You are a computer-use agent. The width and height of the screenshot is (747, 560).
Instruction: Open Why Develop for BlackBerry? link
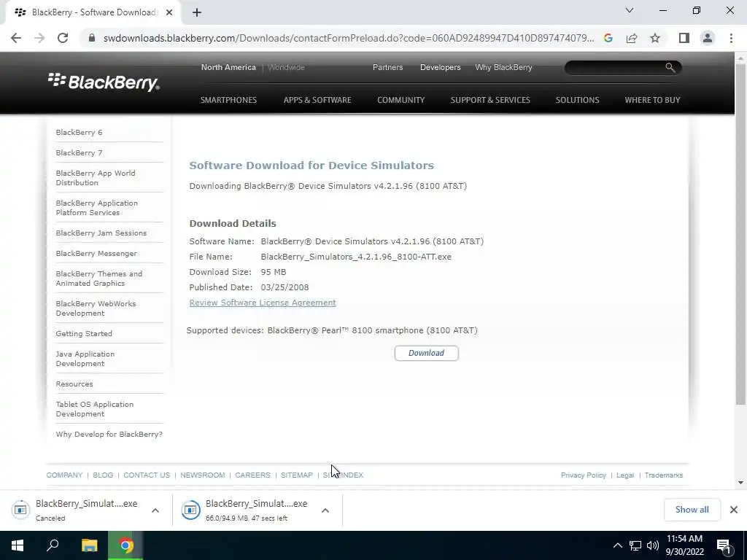pyautogui.click(x=109, y=435)
